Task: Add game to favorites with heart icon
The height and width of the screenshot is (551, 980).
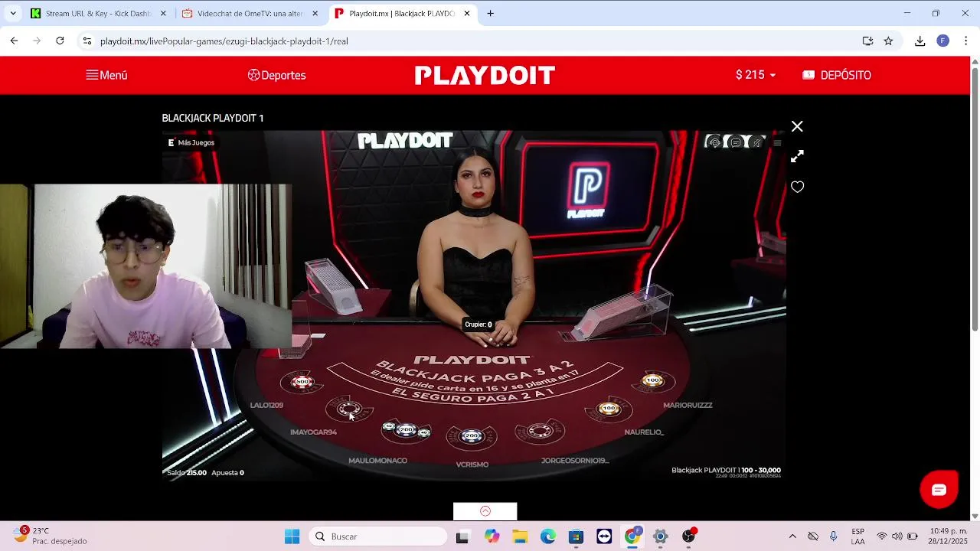Action: click(x=797, y=187)
